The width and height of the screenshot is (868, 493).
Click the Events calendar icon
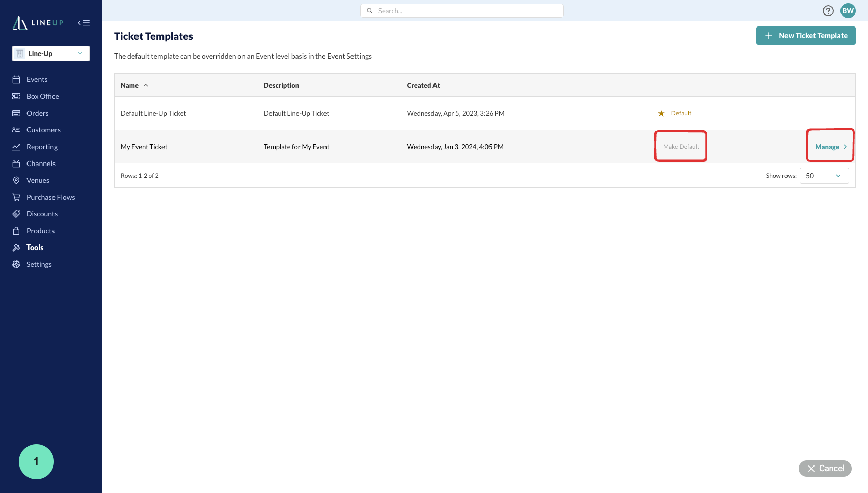tap(16, 79)
